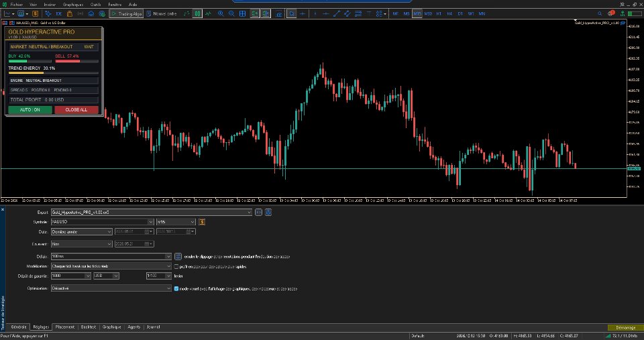Switch chart to line chart icon

click(x=208, y=13)
